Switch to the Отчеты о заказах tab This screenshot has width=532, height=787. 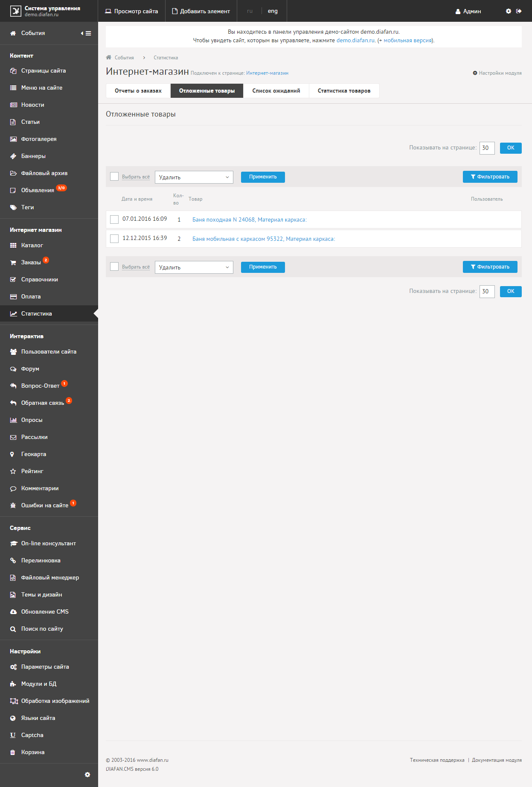pos(138,91)
